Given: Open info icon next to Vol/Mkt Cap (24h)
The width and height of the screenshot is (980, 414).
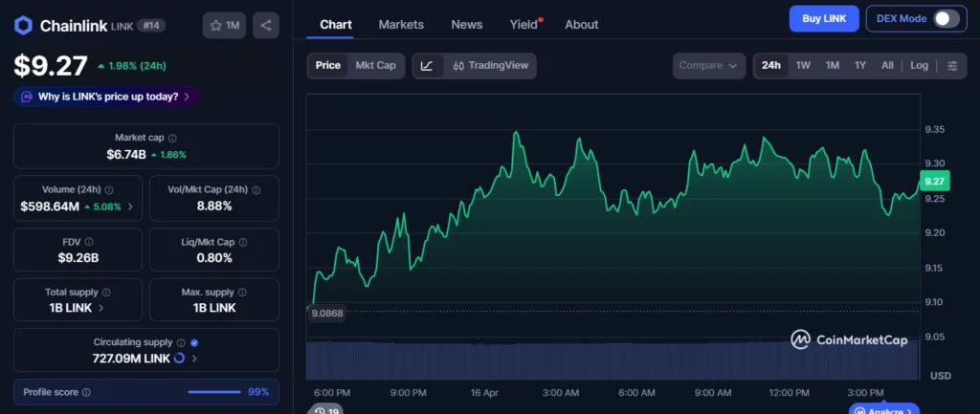Looking at the screenshot, I should (256, 190).
